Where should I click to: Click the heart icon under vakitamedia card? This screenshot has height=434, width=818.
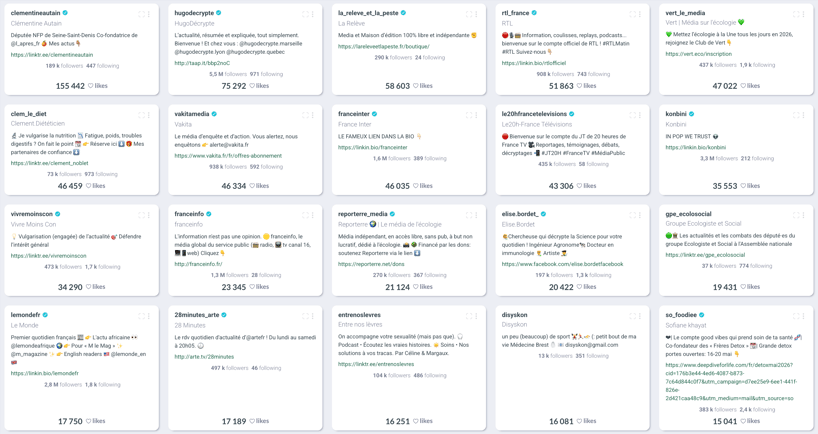pos(252,186)
